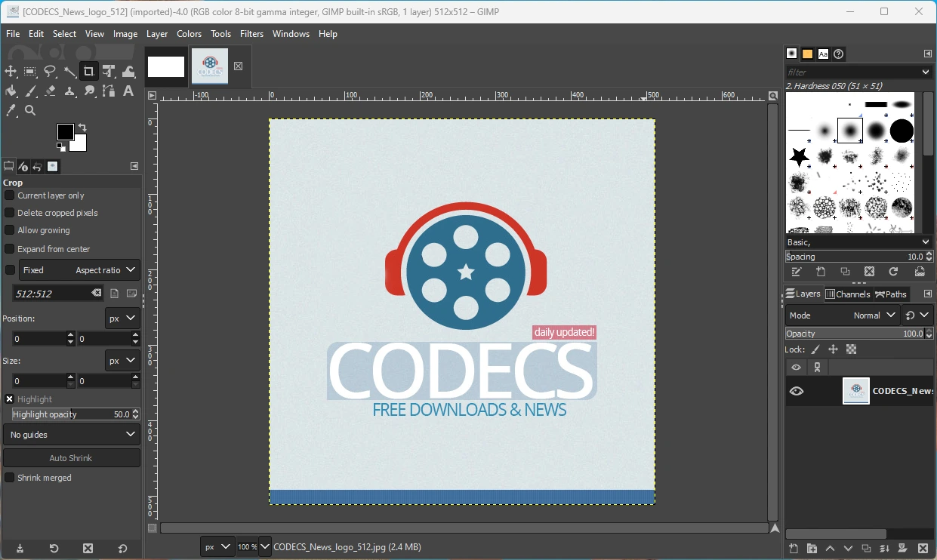The height and width of the screenshot is (560, 937).
Task: Select the Rectangle Select tool
Action: [30, 72]
